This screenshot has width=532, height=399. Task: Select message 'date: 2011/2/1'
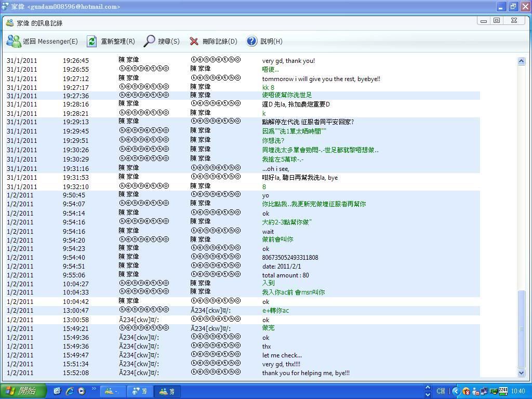click(x=281, y=267)
